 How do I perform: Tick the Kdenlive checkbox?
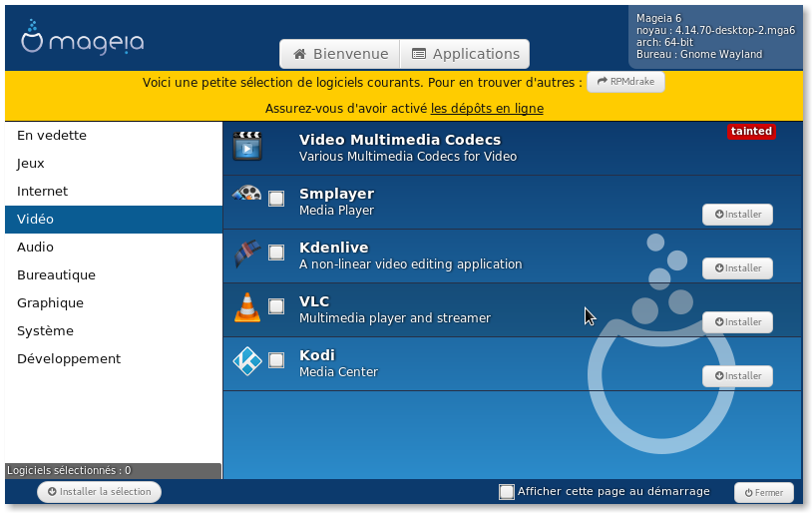pyautogui.click(x=276, y=253)
